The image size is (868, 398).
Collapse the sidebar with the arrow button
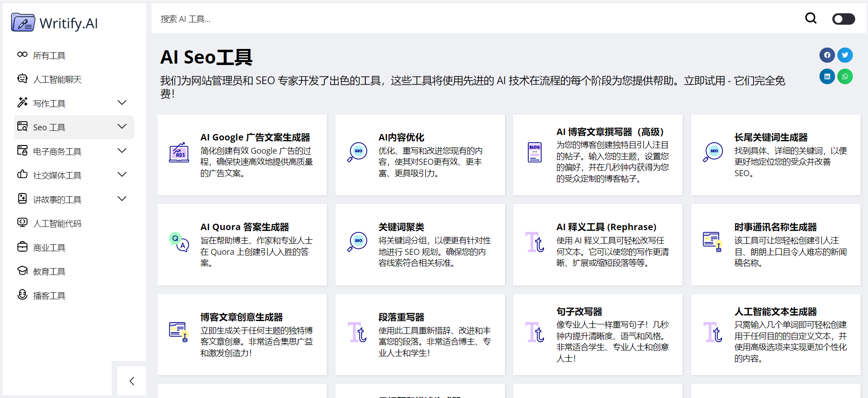(x=132, y=381)
